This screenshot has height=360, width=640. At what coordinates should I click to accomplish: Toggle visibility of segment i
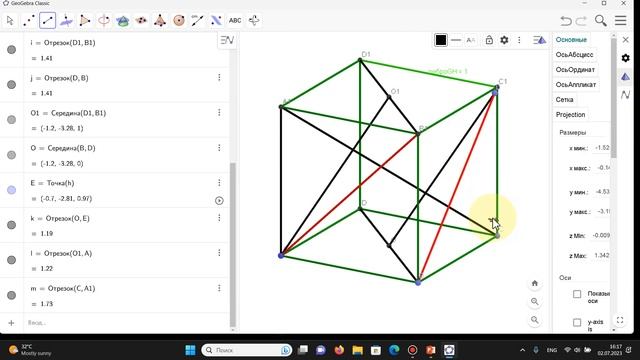pyautogui.click(x=11, y=49)
